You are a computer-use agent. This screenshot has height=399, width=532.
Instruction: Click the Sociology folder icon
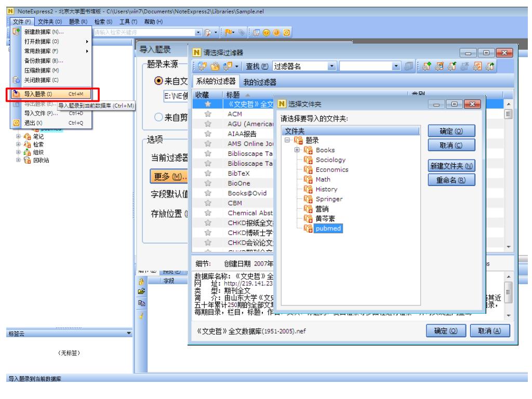pos(308,160)
